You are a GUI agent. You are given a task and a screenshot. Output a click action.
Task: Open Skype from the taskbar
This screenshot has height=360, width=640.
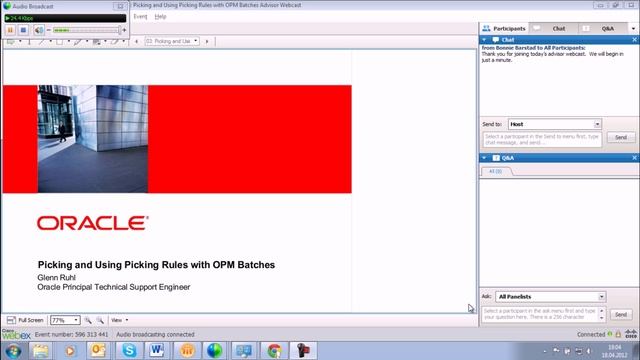click(x=129, y=351)
